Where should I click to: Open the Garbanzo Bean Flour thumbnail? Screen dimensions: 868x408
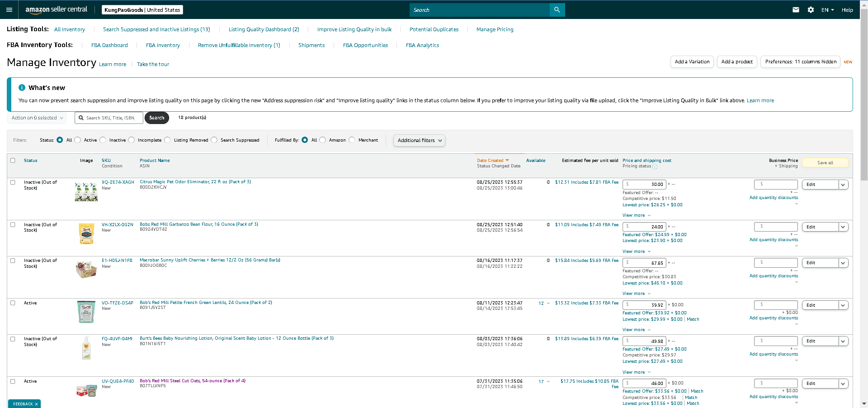pos(86,234)
